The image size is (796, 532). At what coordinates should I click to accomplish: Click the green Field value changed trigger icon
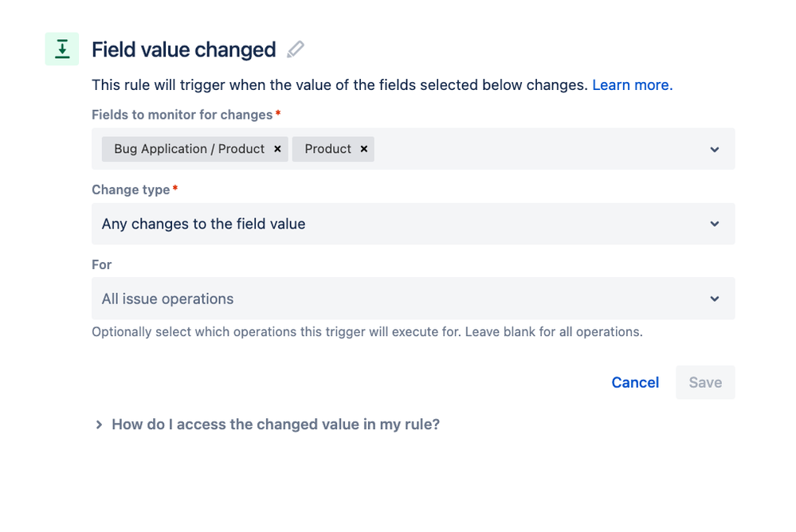[62, 49]
